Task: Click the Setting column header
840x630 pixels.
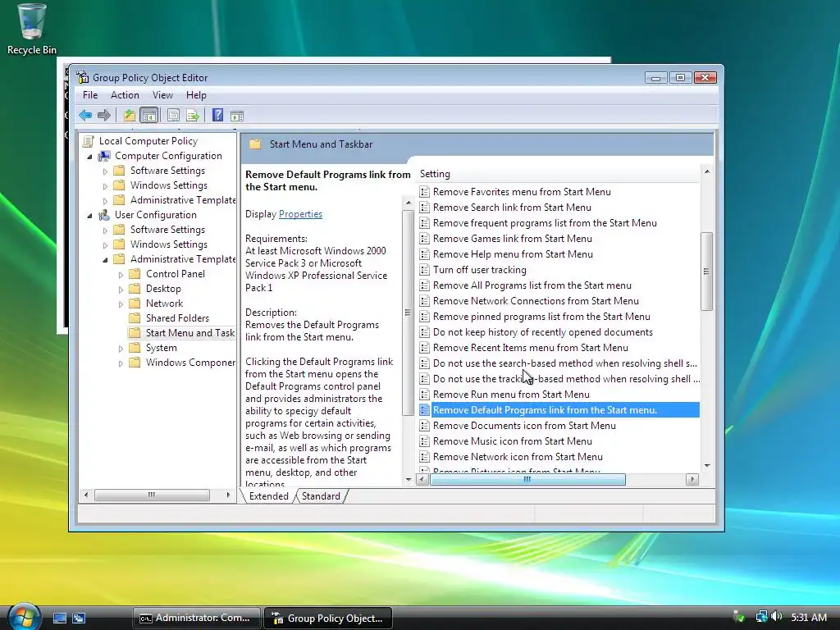Action: 557,174
